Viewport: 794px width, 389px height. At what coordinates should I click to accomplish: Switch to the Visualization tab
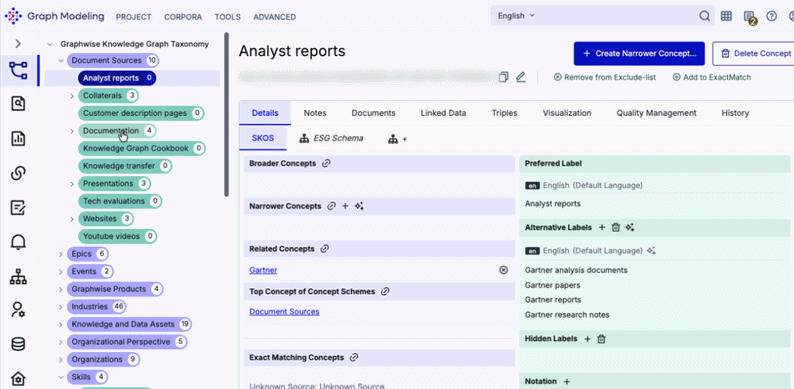pos(567,113)
